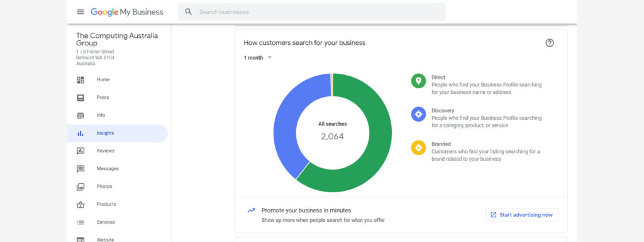
Task: Click the search magnifier icon
Action: pos(189,12)
